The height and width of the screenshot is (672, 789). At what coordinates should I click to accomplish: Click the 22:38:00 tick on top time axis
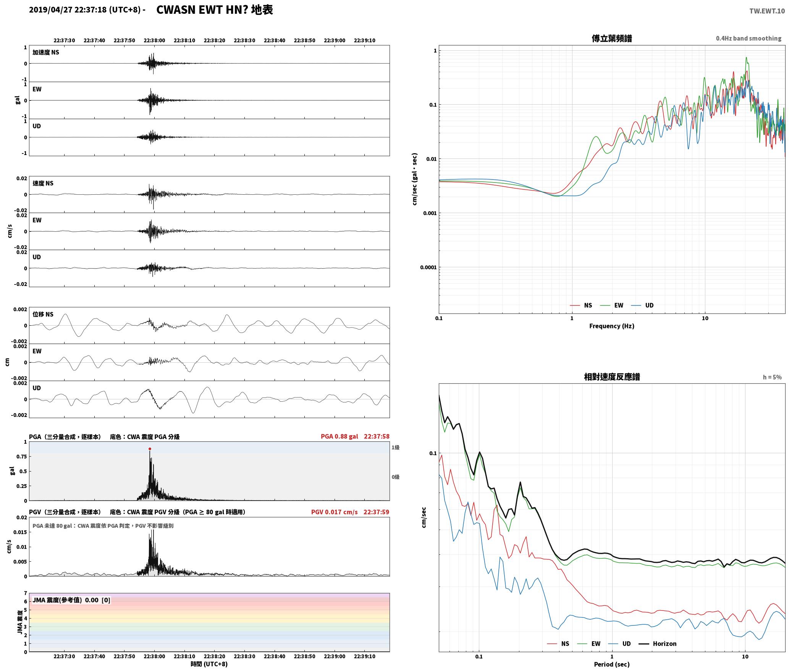point(154,40)
